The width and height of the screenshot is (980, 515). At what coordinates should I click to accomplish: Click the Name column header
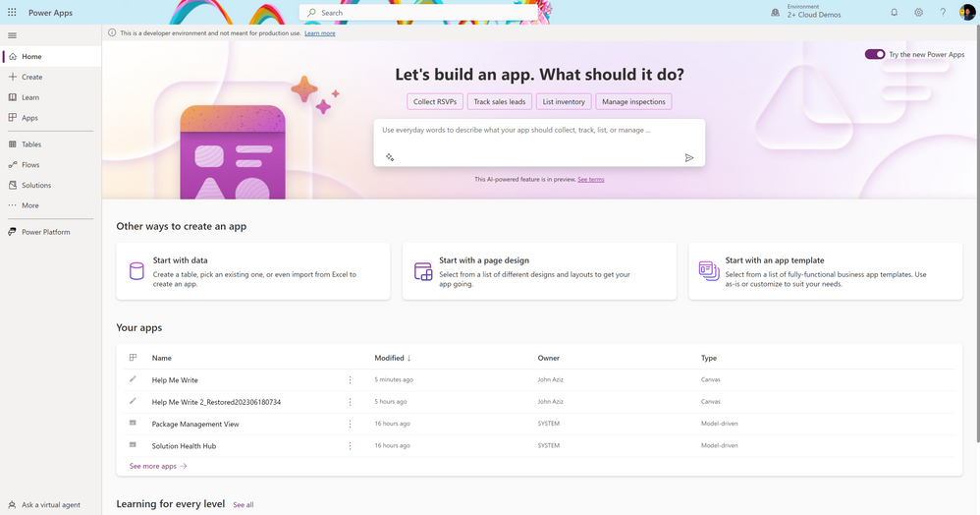pyautogui.click(x=161, y=358)
